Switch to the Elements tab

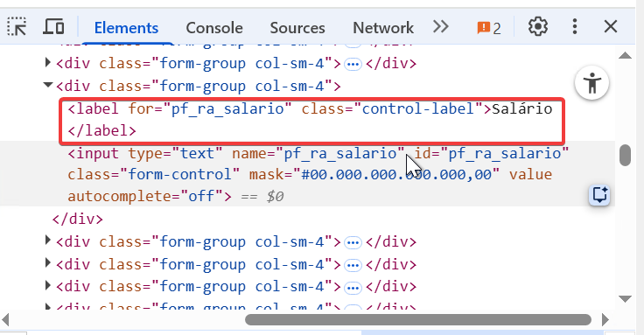[x=126, y=28]
